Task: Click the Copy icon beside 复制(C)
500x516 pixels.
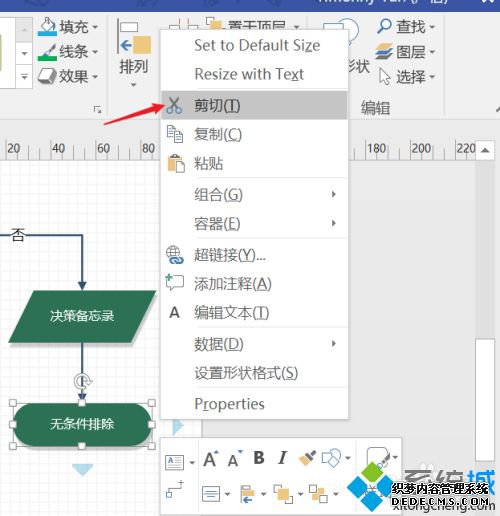Action: coord(175,134)
